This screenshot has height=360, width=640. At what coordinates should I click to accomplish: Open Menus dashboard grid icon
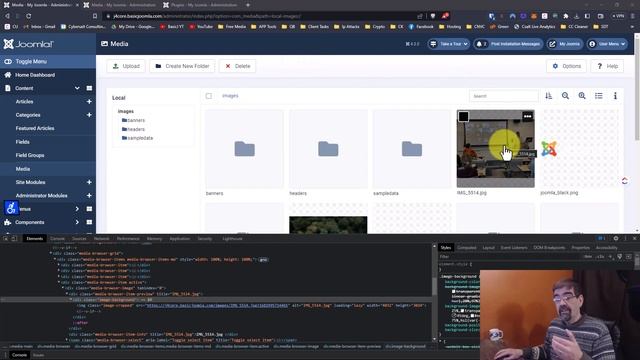pos(89,209)
